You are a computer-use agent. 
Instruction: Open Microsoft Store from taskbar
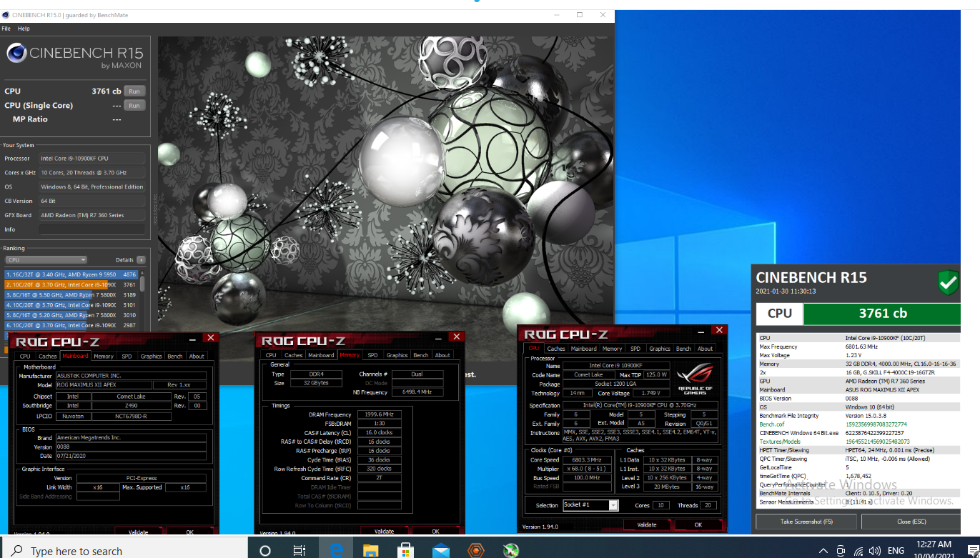pos(405,551)
